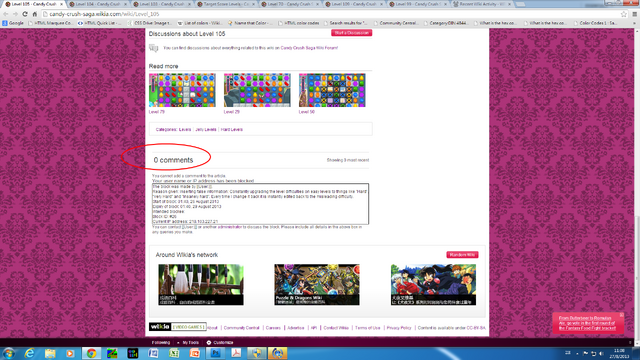640x360 pixels.
Task: Switch to Google Chrome on the taskbar
Action: (91, 353)
